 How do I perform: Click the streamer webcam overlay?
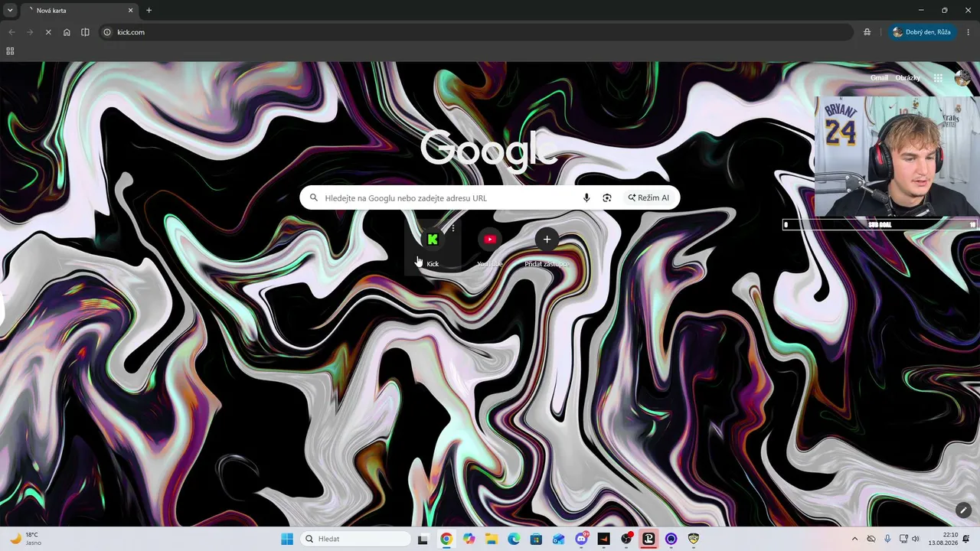pyautogui.click(x=897, y=157)
